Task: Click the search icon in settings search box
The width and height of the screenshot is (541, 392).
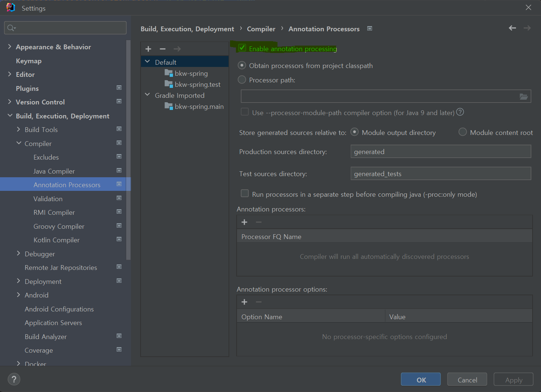Action: 11,28
